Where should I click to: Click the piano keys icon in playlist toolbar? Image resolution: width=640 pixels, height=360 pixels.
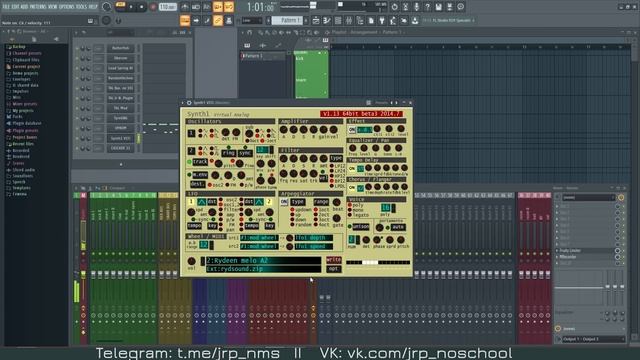click(247, 45)
